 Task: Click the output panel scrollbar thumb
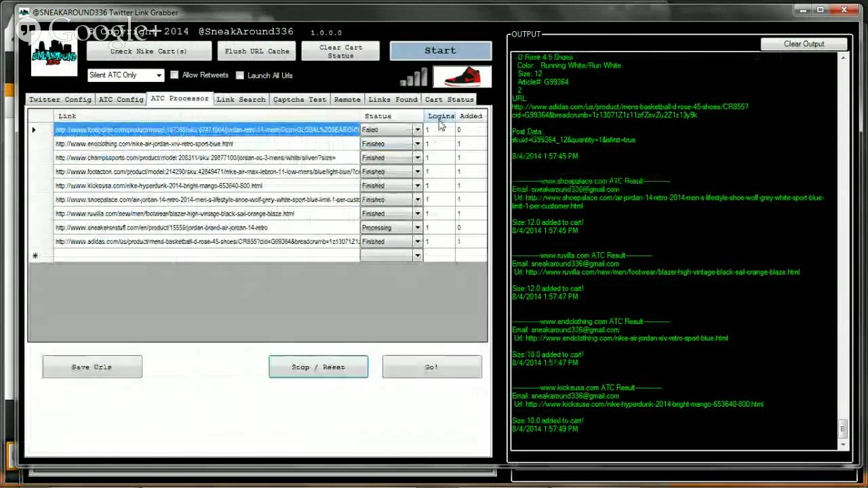(843, 428)
